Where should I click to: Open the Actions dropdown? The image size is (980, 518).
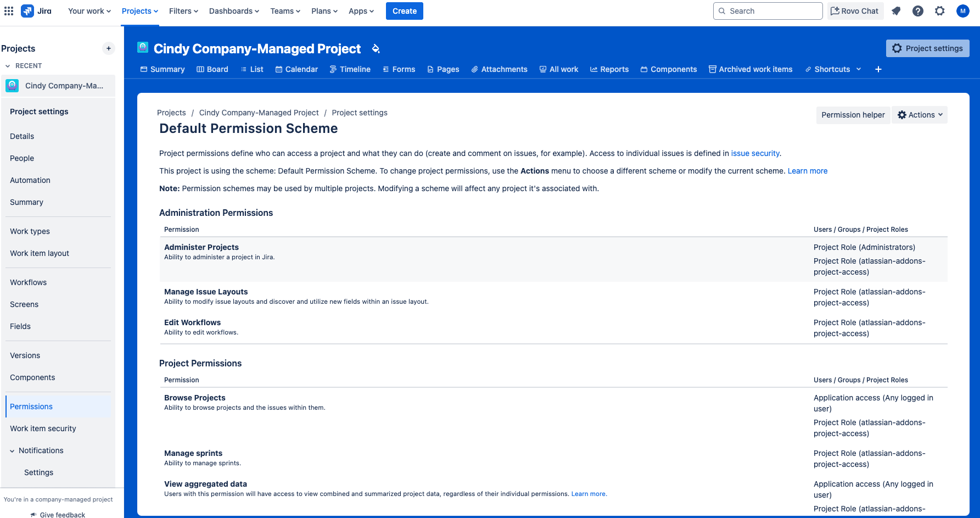tap(919, 115)
